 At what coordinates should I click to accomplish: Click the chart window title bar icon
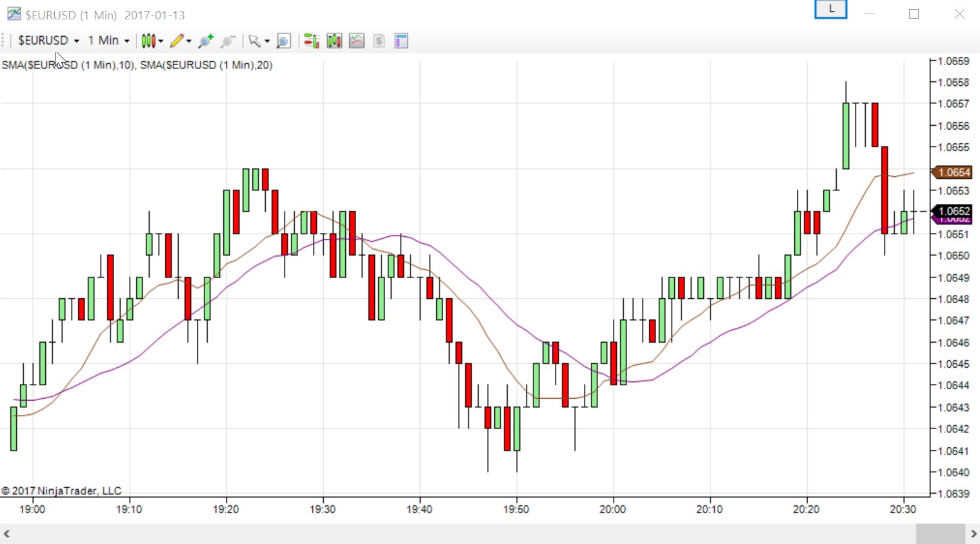click(x=13, y=14)
